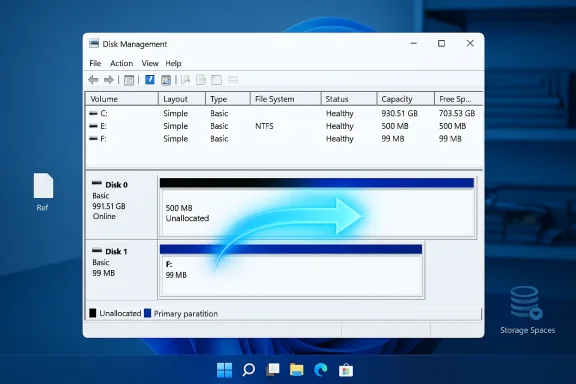Viewport: 576px width, 384px height.
Task: Open Microsoft Store from taskbar
Action: [346, 370]
